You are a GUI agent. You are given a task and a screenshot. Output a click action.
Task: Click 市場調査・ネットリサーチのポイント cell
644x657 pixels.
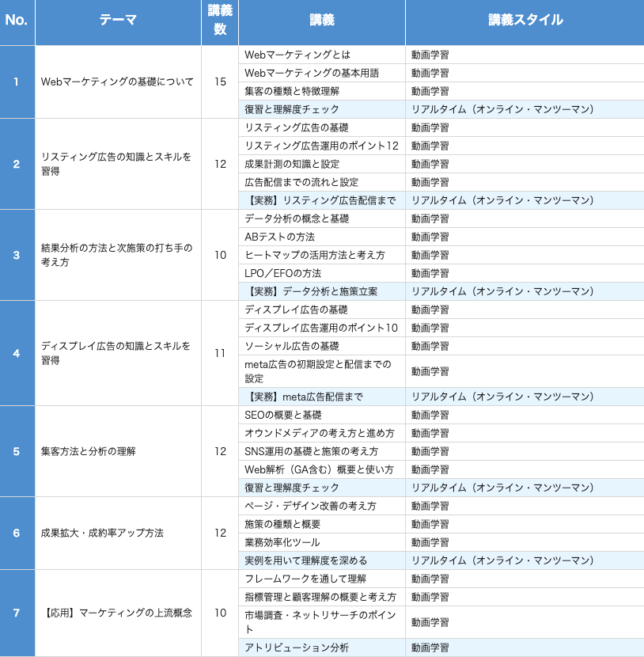pos(321,622)
